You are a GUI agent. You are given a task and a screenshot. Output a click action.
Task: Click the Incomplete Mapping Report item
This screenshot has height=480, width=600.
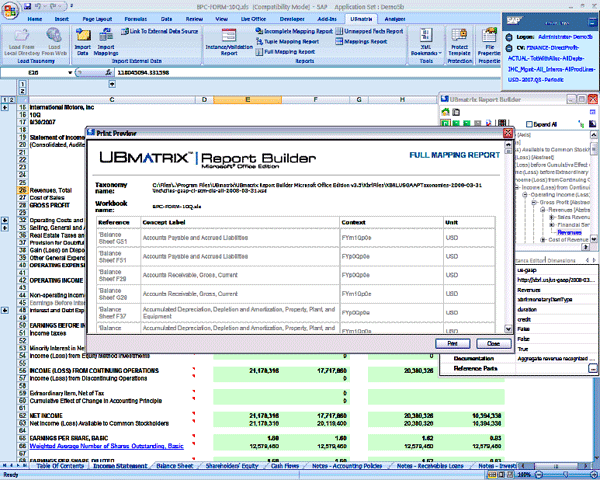(x=299, y=31)
